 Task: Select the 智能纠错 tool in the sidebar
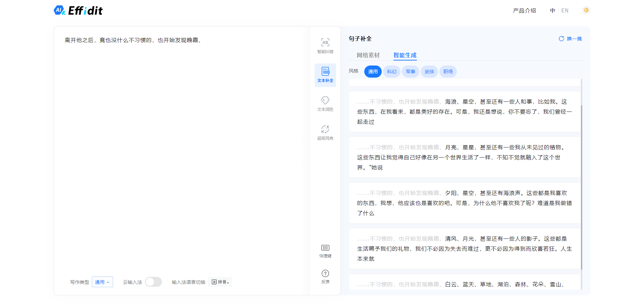pyautogui.click(x=325, y=46)
